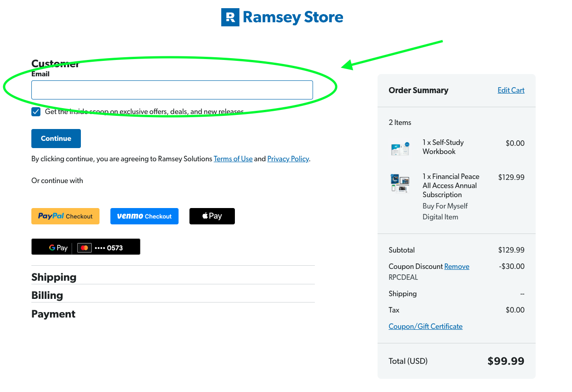The image size is (572, 392).
Task: Open the Privacy Policy link
Action: pyautogui.click(x=288, y=159)
